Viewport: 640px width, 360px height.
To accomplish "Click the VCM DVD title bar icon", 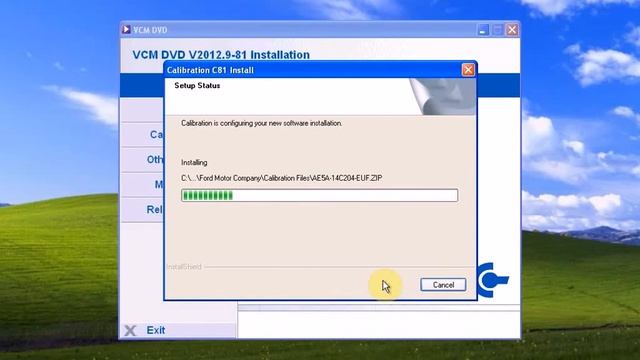I will coord(126,29).
